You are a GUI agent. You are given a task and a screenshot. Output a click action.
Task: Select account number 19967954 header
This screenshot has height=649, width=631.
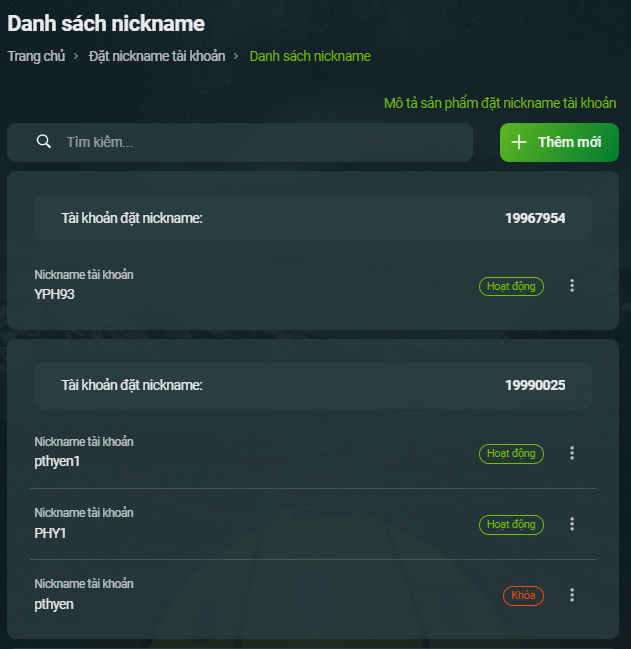pos(313,218)
